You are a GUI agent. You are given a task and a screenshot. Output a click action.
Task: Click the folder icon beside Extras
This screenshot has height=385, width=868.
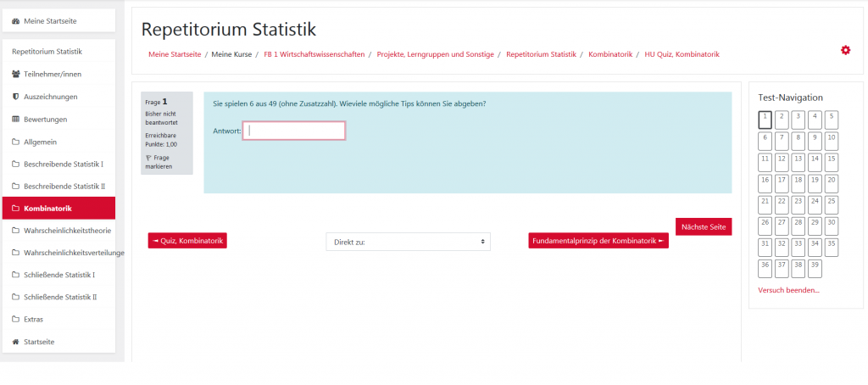[x=16, y=320]
